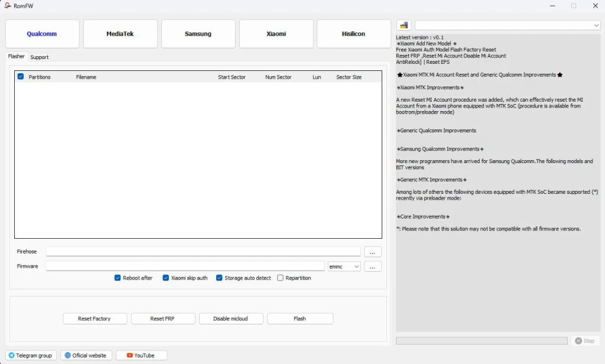Open the Telegram group link
Image resolution: width=605 pixels, height=364 pixels.
click(x=31, y=356)
